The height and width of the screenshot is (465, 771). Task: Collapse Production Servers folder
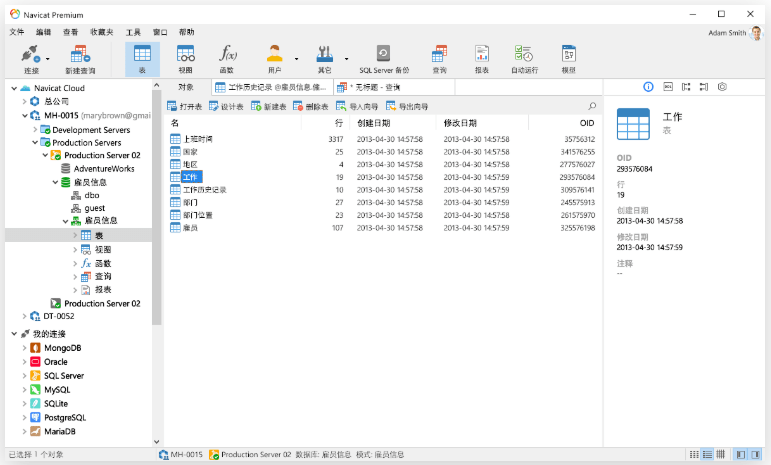tap(35, 143)
